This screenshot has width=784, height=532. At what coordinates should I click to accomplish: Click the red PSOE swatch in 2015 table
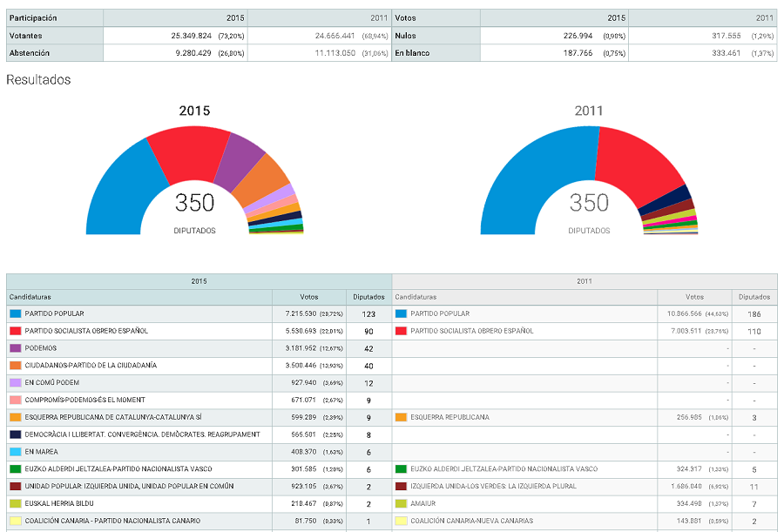point(16,331)
